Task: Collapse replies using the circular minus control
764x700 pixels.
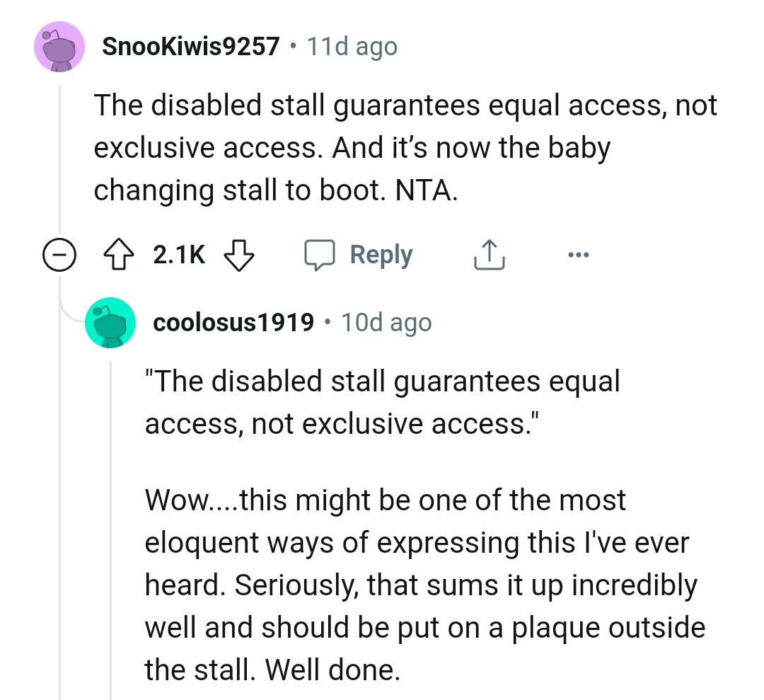Action: point(60,255)
